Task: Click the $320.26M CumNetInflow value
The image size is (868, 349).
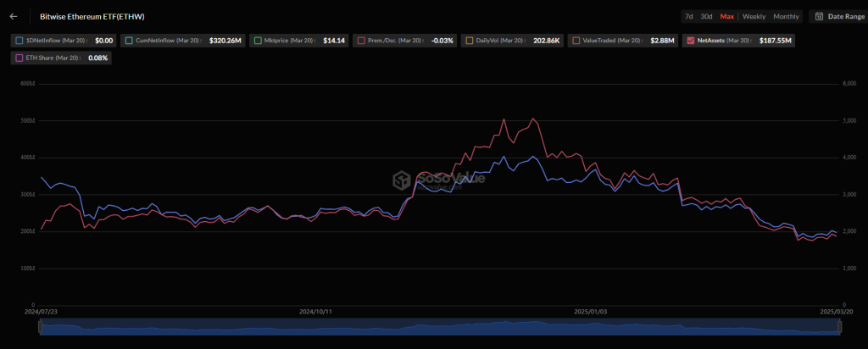Action: (225, 41)
